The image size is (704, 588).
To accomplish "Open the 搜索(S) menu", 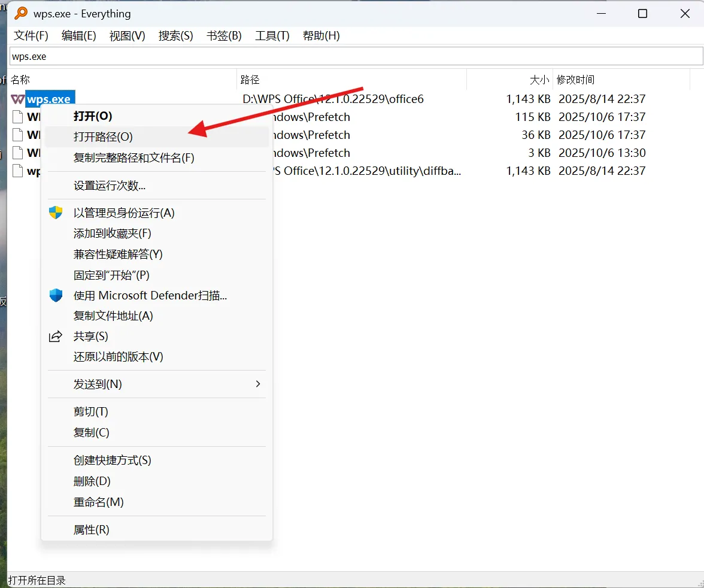I will 176,35.
